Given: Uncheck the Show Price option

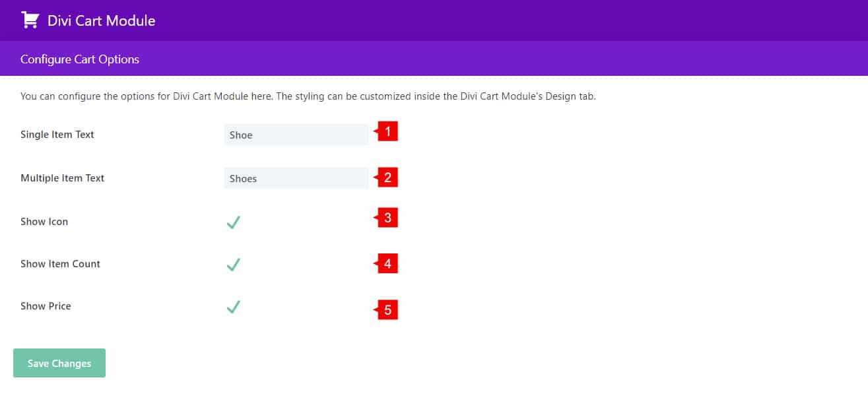Looking at the screenshot, I should click(233, 307).
